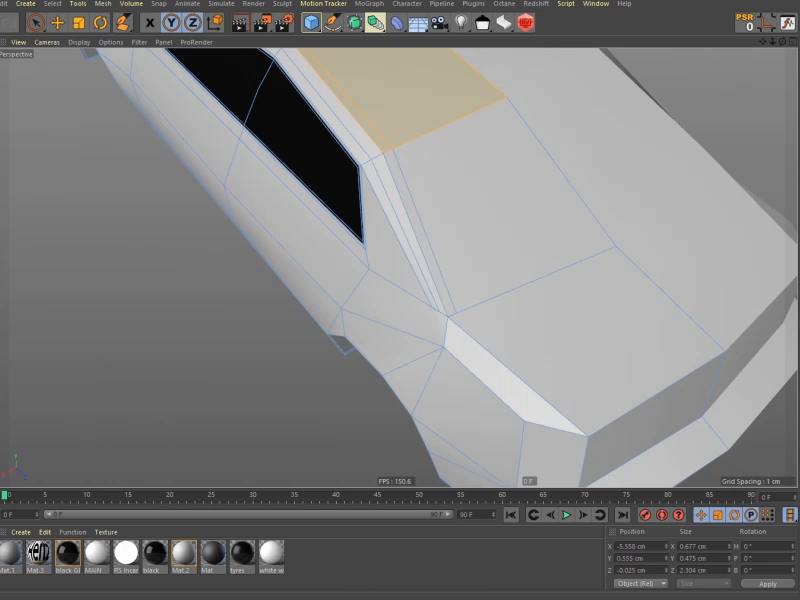Select the Scale tool in the toolbar
Viewport: 800px width, 600px height.
[79, 22]
